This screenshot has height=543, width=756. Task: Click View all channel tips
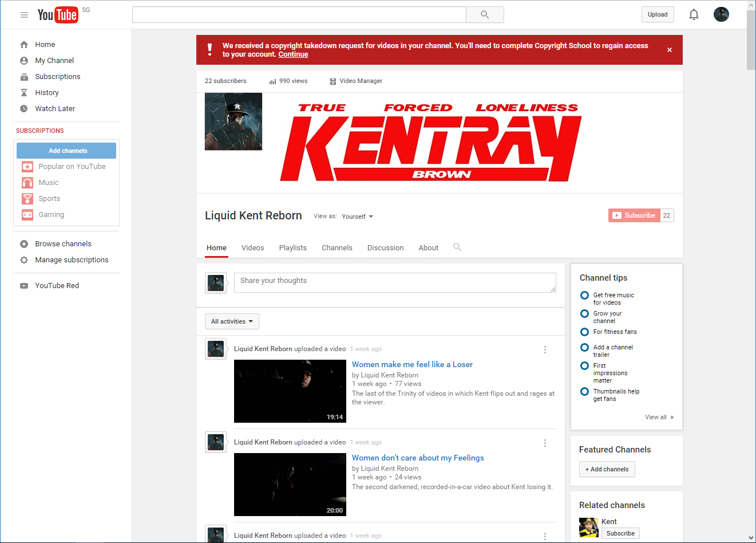click(659, 417)
